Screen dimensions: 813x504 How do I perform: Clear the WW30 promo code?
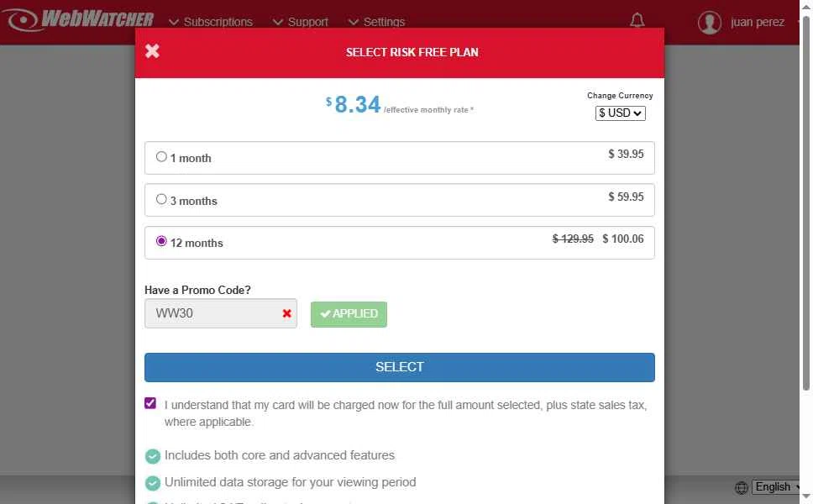click(286, 313)
